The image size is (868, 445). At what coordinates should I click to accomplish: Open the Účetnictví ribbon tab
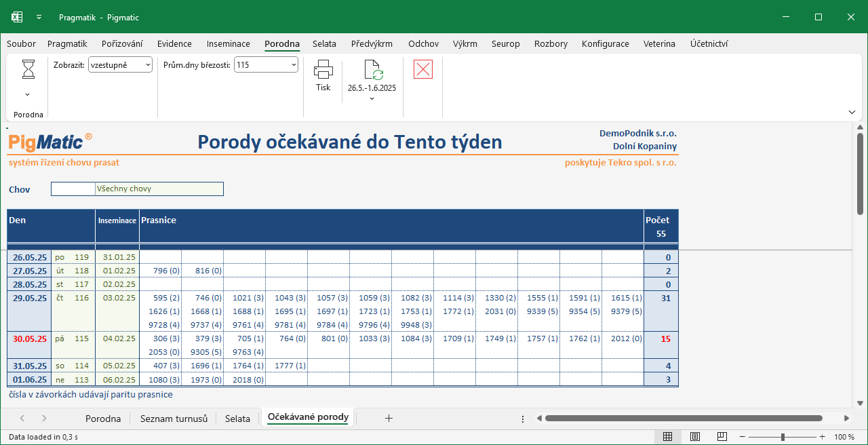709,43
